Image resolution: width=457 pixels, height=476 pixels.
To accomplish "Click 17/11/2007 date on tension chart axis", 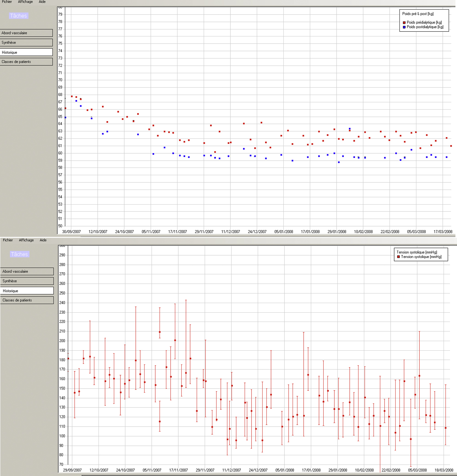I will (x=179, y=470).
